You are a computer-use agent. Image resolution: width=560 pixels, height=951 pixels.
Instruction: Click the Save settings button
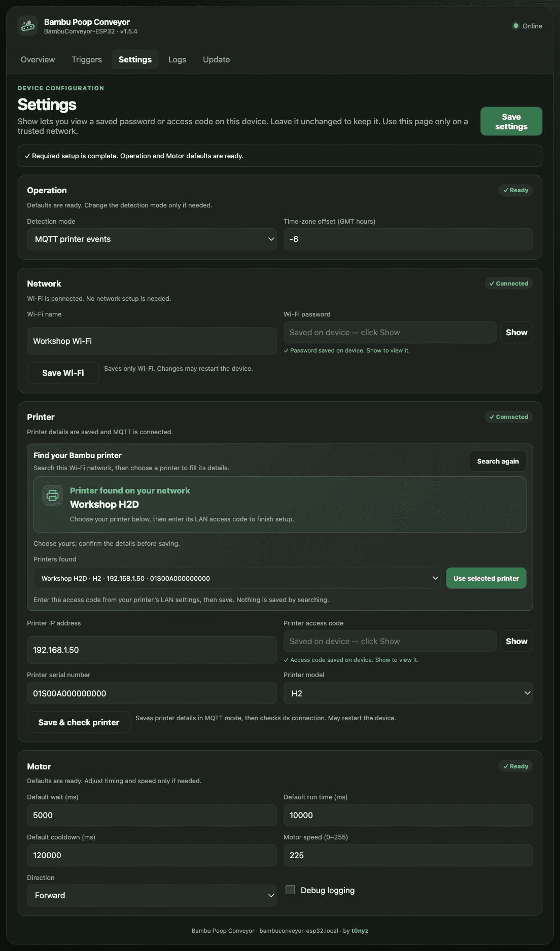point(511,121)
